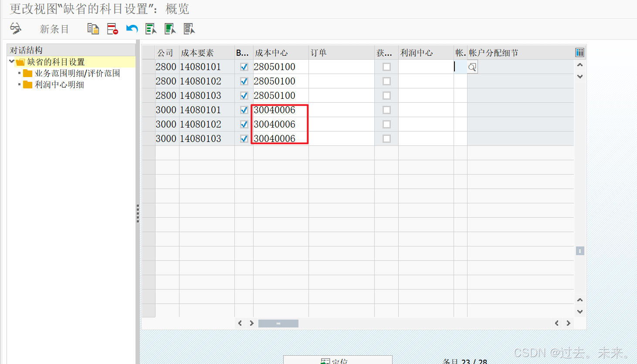
Task: Click the left arrow beside the horizontal scrollbar thumb
Action: [240, 323]
